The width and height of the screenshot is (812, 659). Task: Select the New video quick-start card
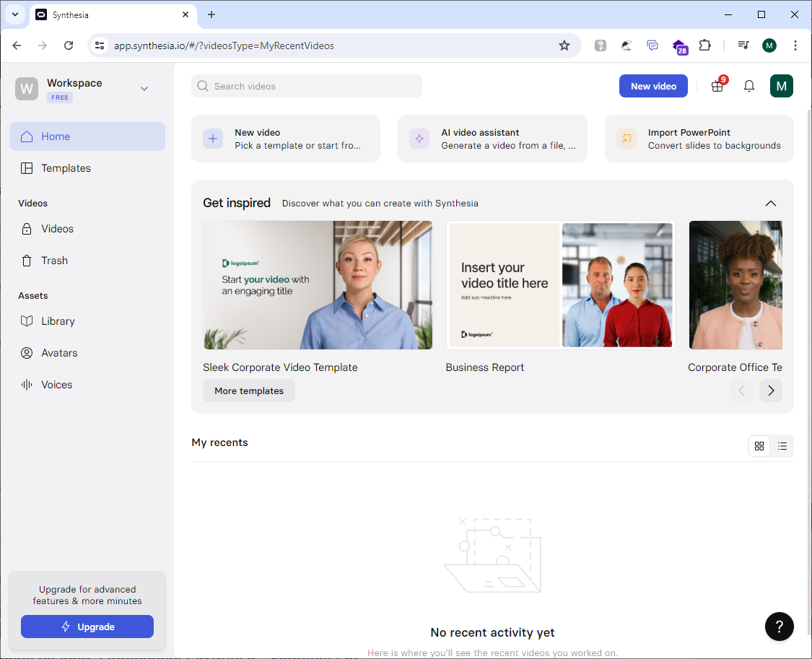286,139
